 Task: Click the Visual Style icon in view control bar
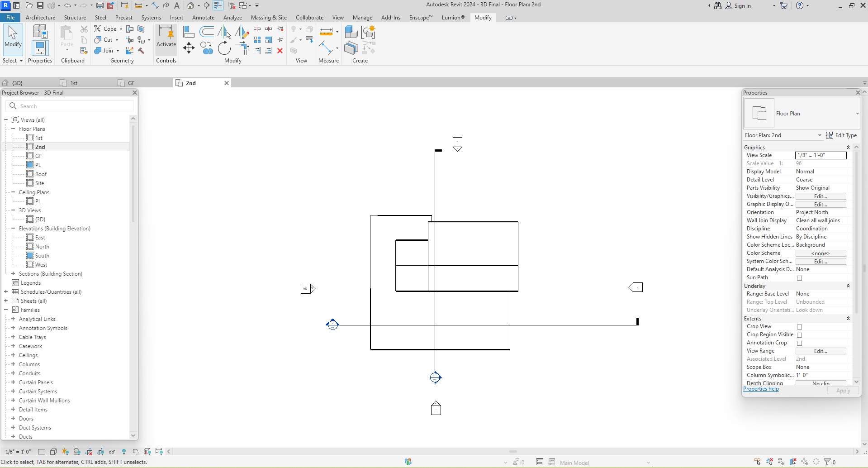pos(53,451)
